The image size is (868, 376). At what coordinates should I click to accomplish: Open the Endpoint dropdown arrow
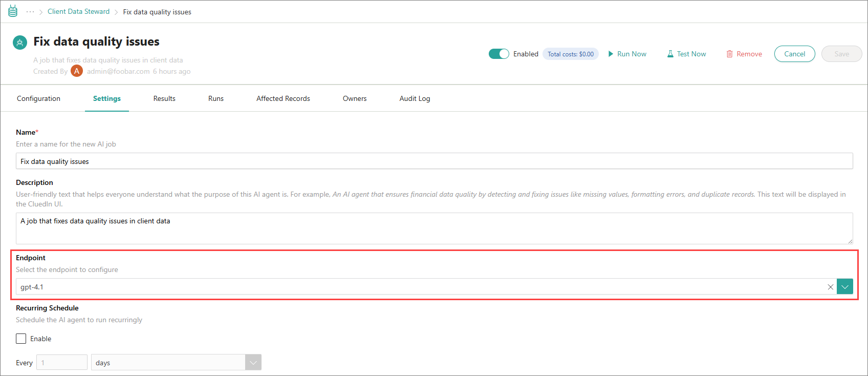pos(844,287)
